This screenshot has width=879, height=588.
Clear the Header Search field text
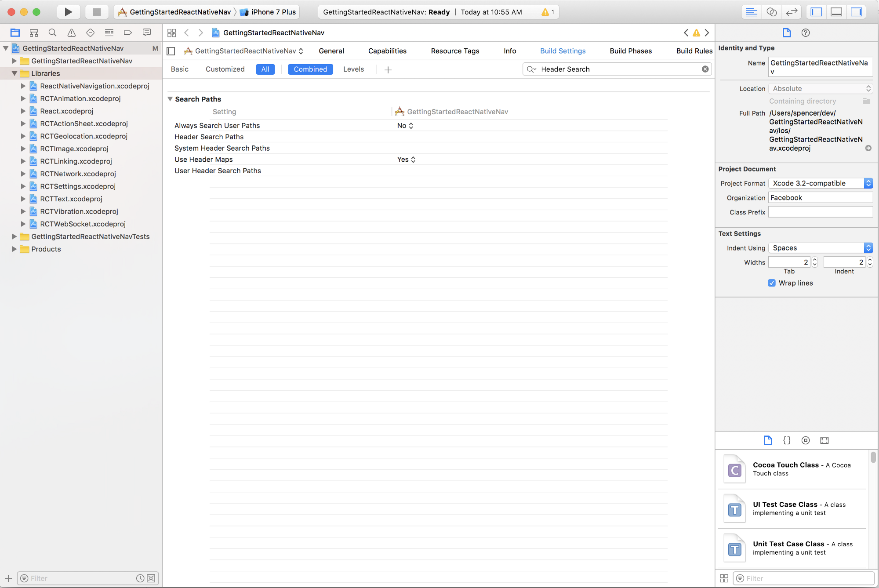point(705,69)
